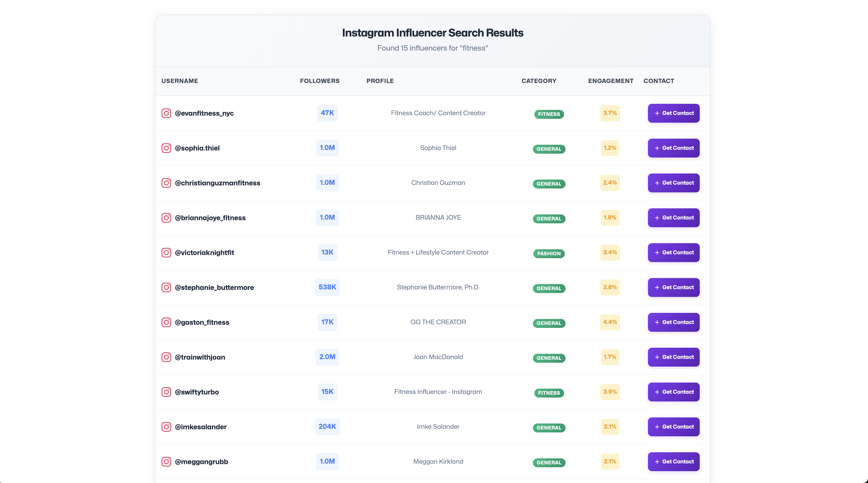
Task: Click the Instagram icon beside @gaston_fitness
Action: coord(166,322)
